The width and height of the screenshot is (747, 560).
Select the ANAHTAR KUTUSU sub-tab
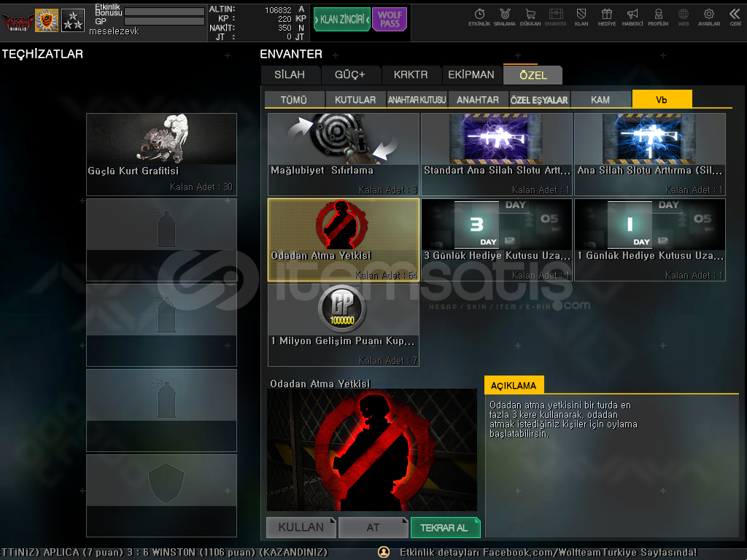[x=417, y=99]
